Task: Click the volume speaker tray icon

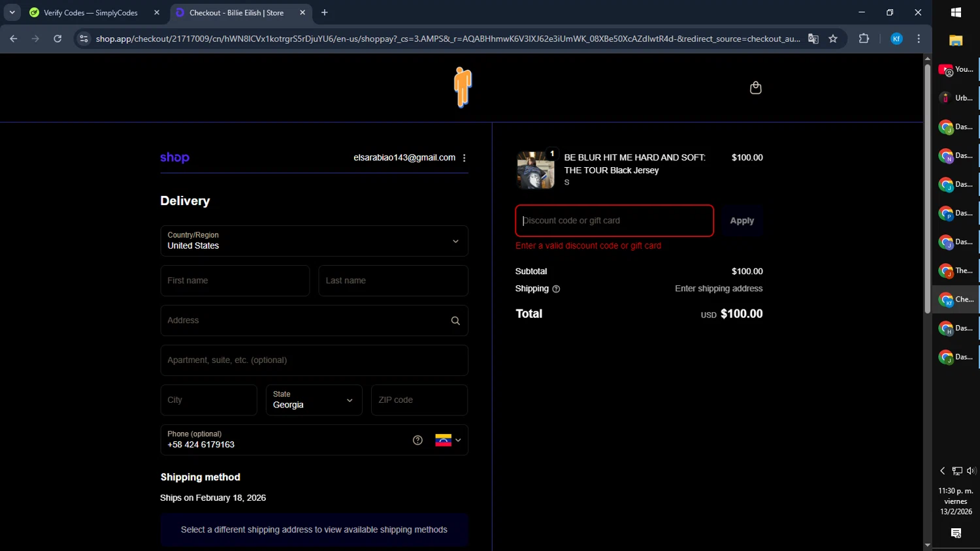Action: click(x=971, y=471)
